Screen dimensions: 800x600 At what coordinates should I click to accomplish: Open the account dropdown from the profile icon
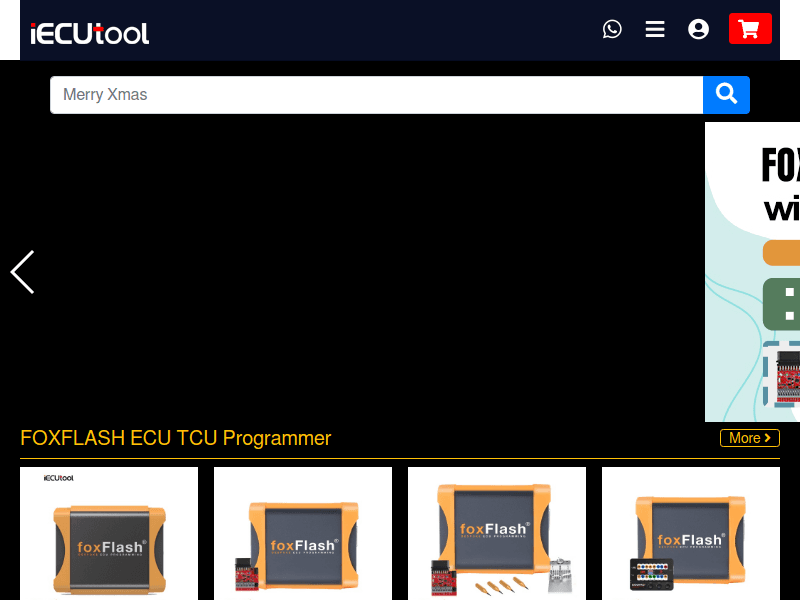[698, 29]
